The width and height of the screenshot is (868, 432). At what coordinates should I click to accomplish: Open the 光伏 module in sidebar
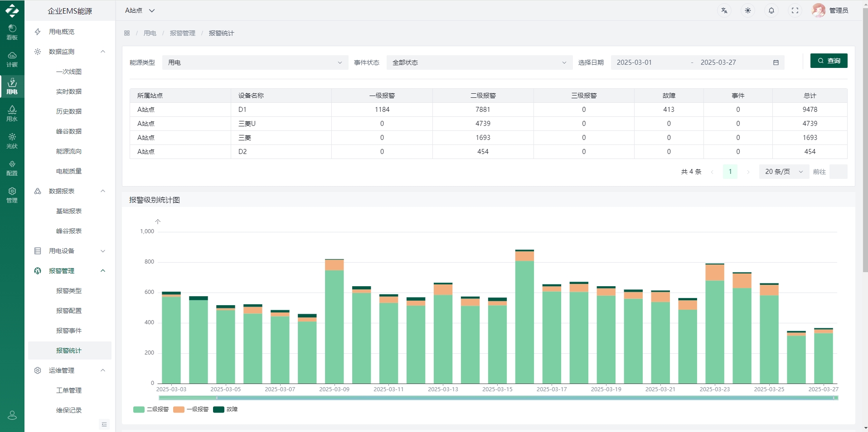tap(12, 141)
